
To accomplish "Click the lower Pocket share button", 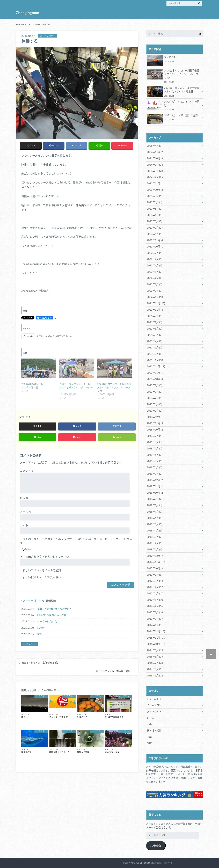I will click(77, 437).
